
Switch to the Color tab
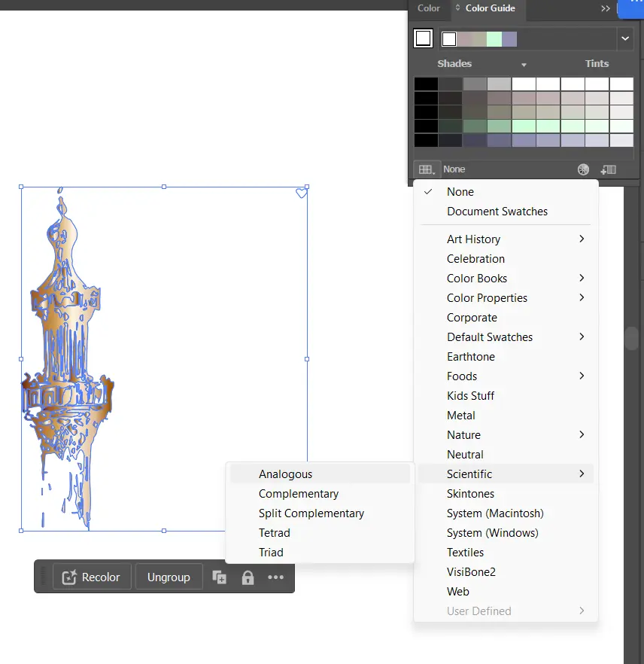pyautogui.click(x=427, y=8)
